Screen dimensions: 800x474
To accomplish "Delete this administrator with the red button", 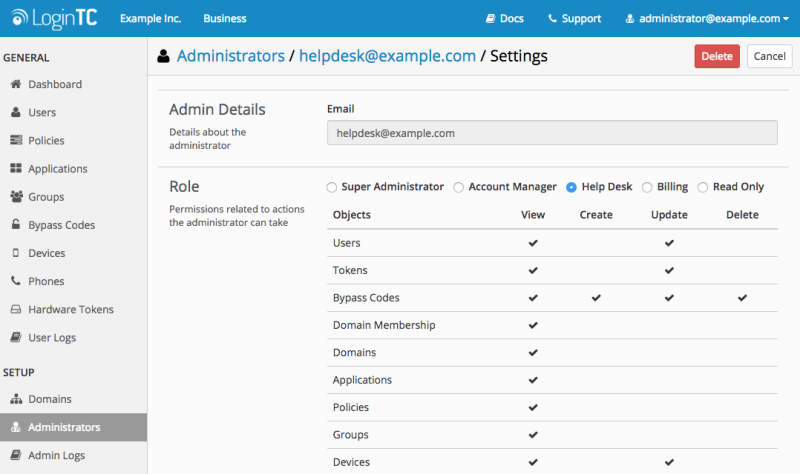I will pyautogui.click(x=717, y=56).
